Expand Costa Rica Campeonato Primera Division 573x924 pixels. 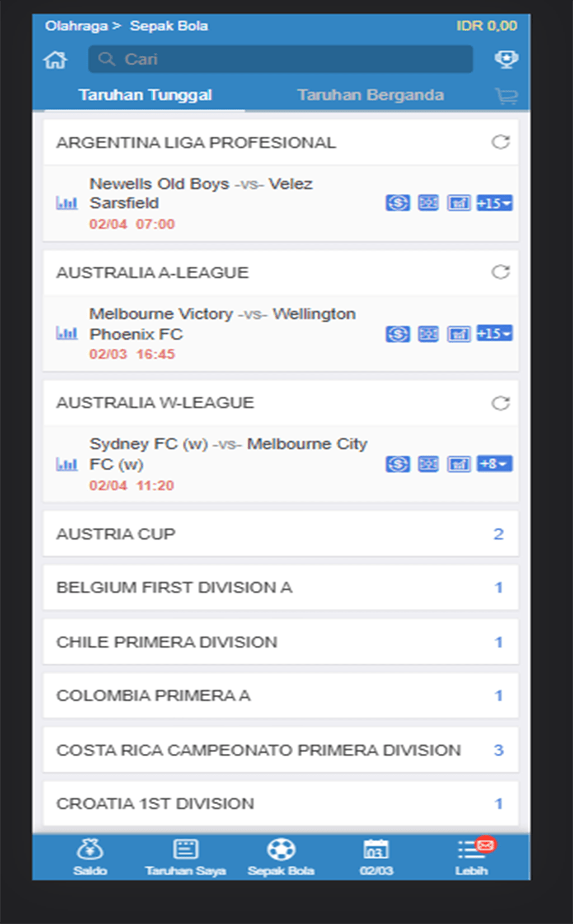click(280, 750)
